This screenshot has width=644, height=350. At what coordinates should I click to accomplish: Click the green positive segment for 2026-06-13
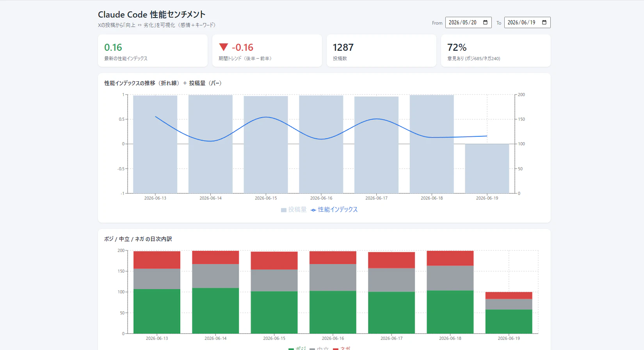tap(157, 311)
